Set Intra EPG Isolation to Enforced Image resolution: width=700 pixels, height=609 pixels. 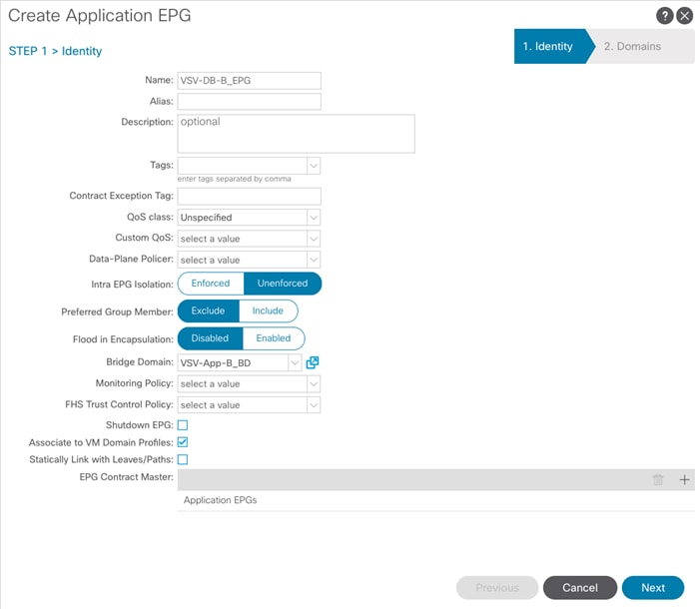click(211, 284)
